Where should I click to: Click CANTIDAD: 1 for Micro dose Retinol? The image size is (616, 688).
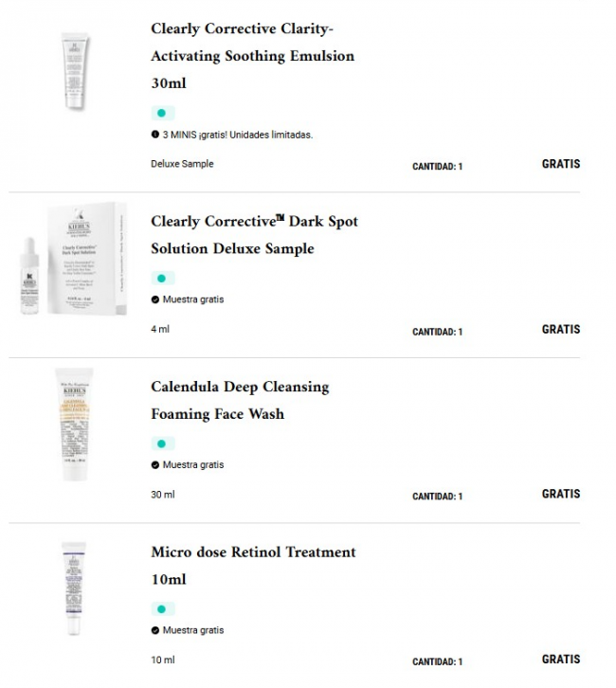pos(437,662)
